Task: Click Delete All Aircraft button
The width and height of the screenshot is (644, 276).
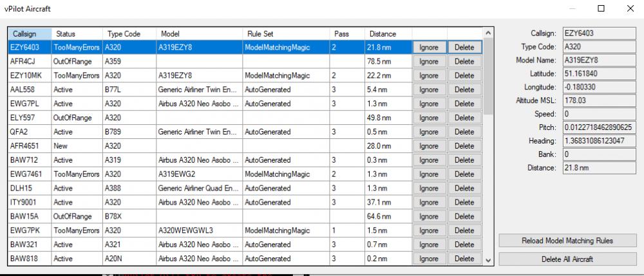Action: pos(566,259)
